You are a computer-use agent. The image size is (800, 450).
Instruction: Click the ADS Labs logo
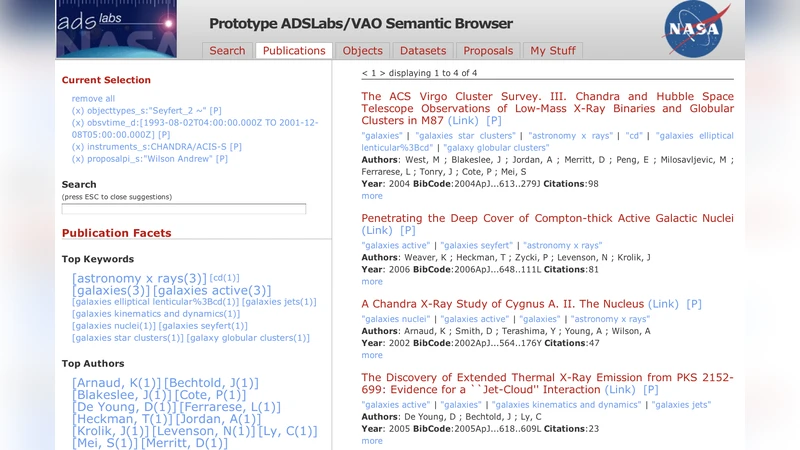pos(116,29)
